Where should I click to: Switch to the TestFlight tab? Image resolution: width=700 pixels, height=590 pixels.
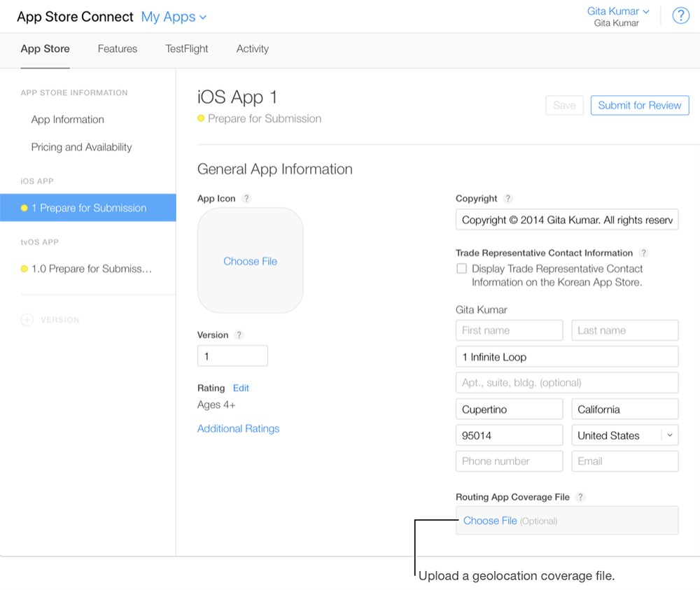187,49
